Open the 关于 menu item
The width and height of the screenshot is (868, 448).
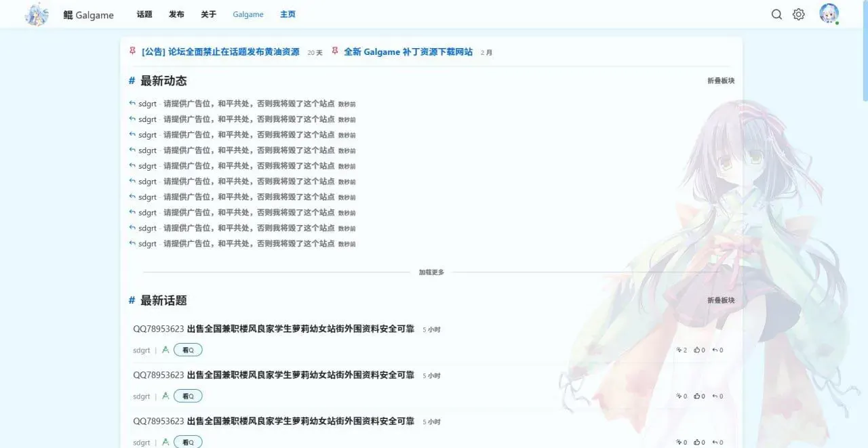coord(209,14)
